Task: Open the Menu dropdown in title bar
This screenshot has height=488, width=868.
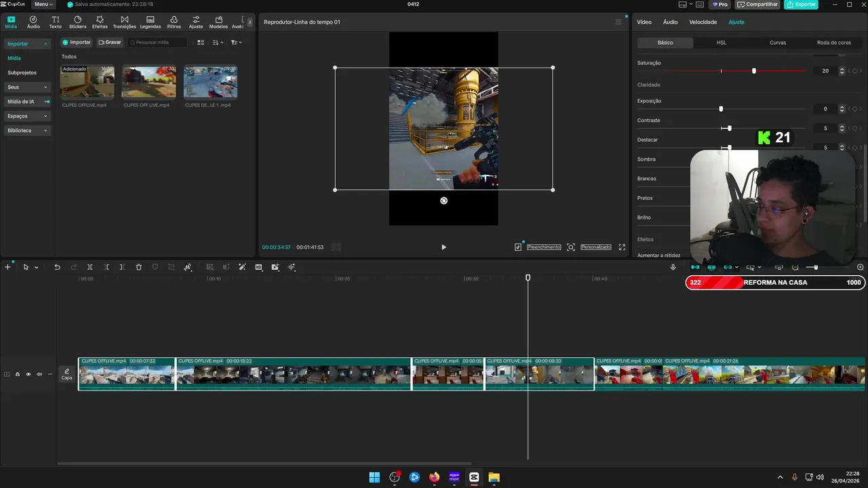Action: point(43,4)
